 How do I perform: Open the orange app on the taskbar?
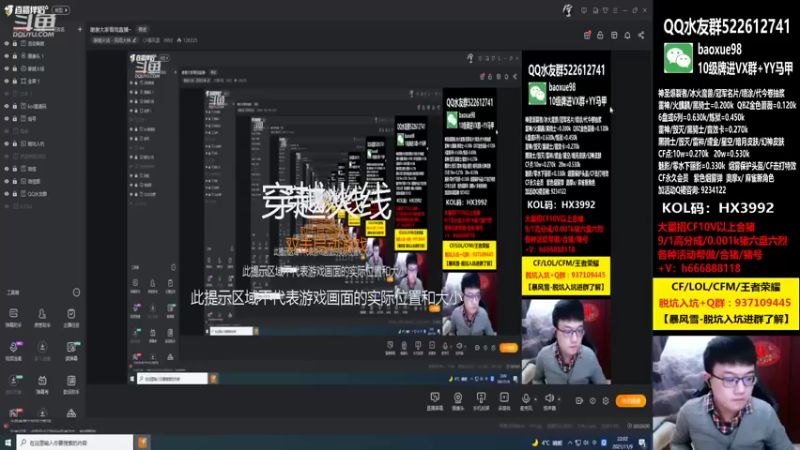click(x=142, y=442)
